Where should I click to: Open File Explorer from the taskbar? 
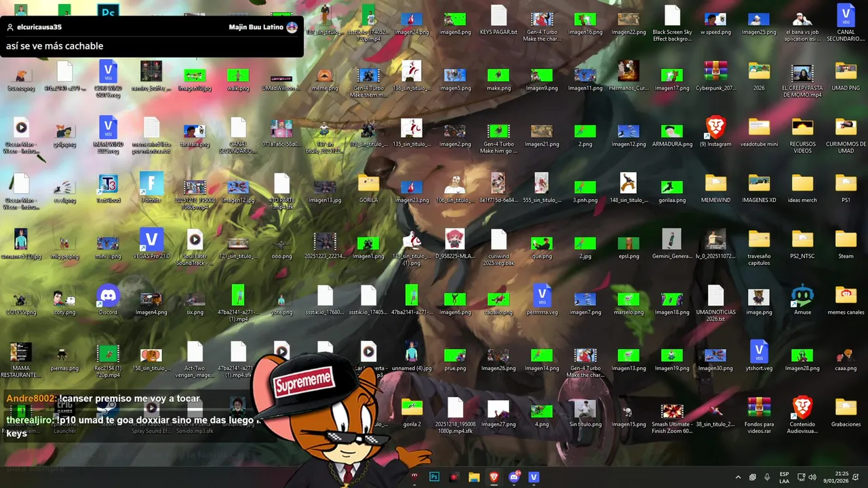[474, 477]
